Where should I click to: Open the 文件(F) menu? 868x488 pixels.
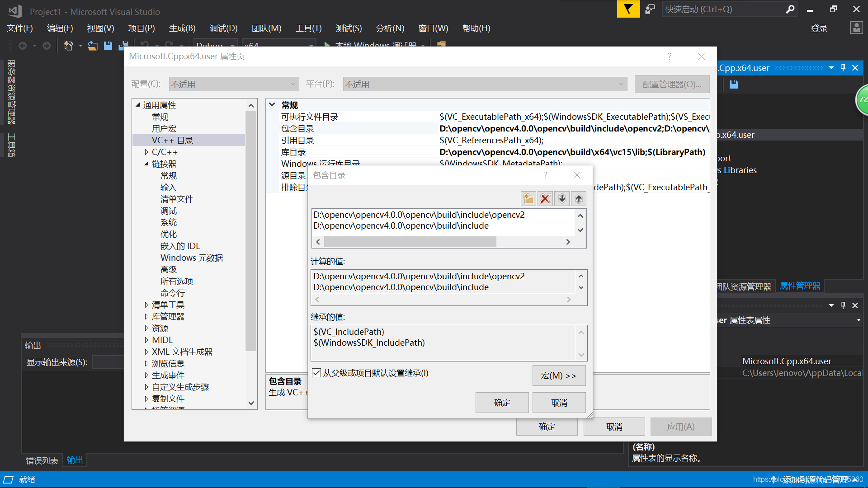pos(20,28)
